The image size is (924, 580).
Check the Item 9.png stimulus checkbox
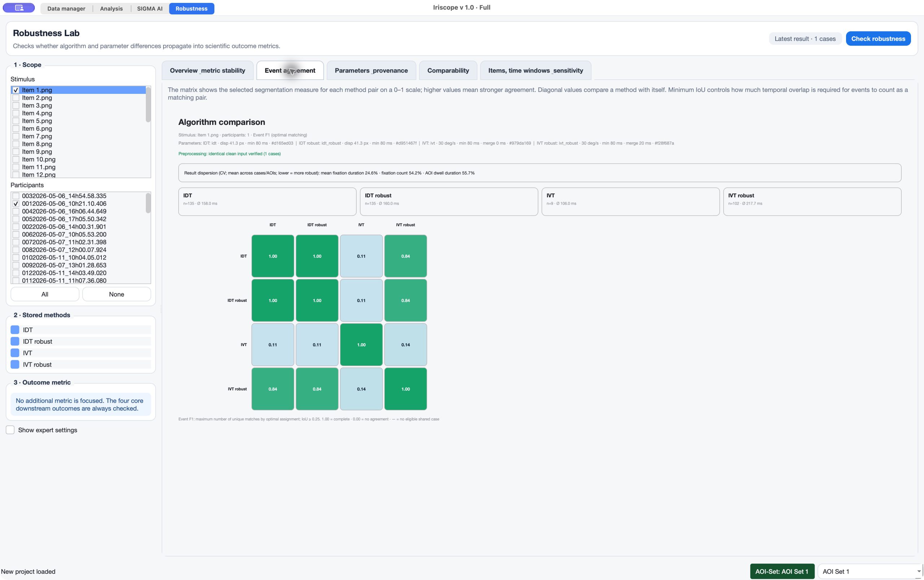pos(16,152)
